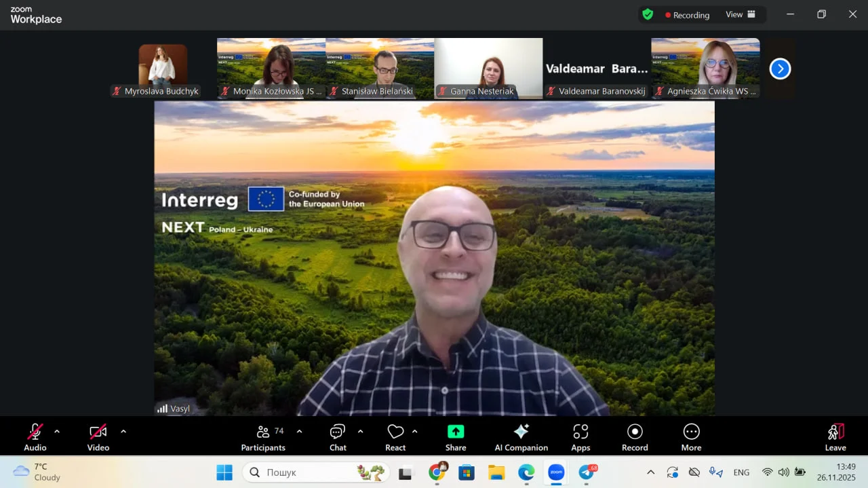Expand video options arrow next to Video
This screenshot has height=488, width=868.
[123, 431]
